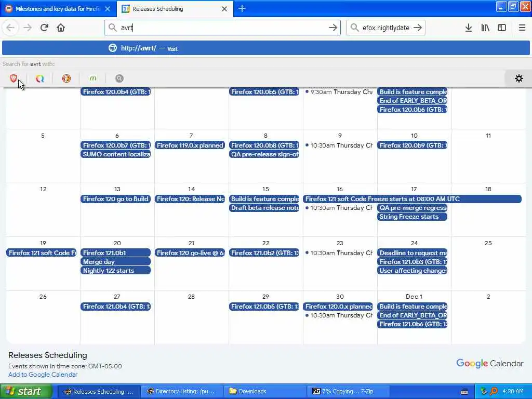Viewport: 532px width, 399px height.
Task: Open a new tab with the plus button
Action: click(242, 8)
